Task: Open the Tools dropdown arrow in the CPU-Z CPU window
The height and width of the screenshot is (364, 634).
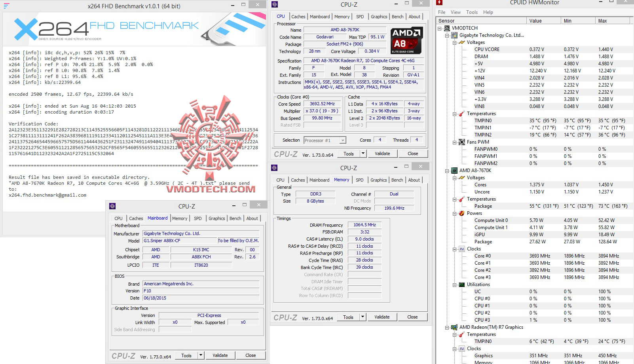Action: (363, 154)
